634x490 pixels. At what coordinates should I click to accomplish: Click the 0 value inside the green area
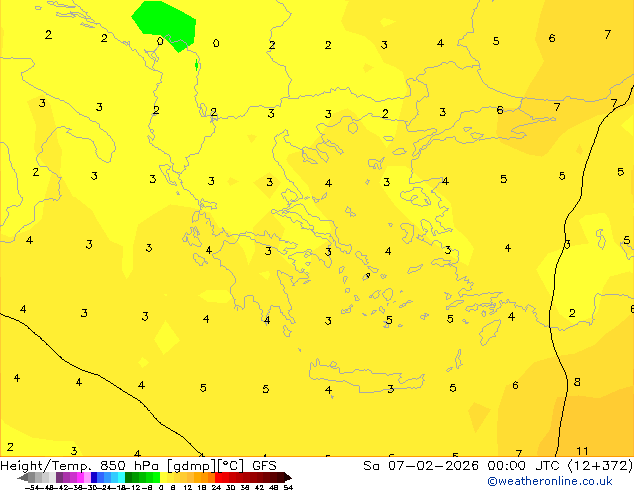pos(160,42)
